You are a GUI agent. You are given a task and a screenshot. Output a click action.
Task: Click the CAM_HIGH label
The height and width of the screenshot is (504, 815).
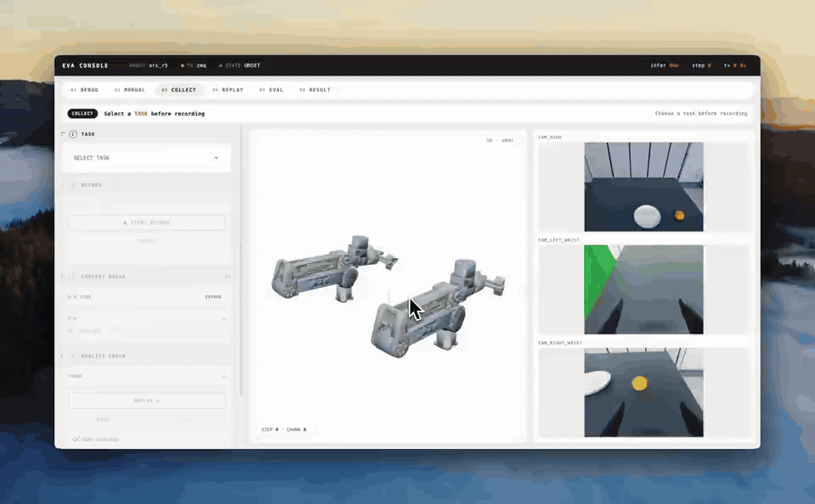[549, 137]
